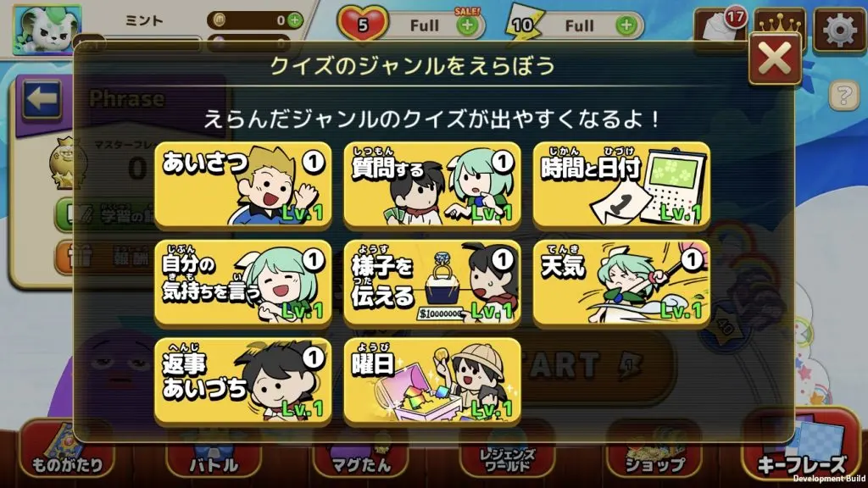This screenshot has height=488, width=868.
Task: Open the settings gear icon
Action: pyautogui.click(x=838, y=30)
